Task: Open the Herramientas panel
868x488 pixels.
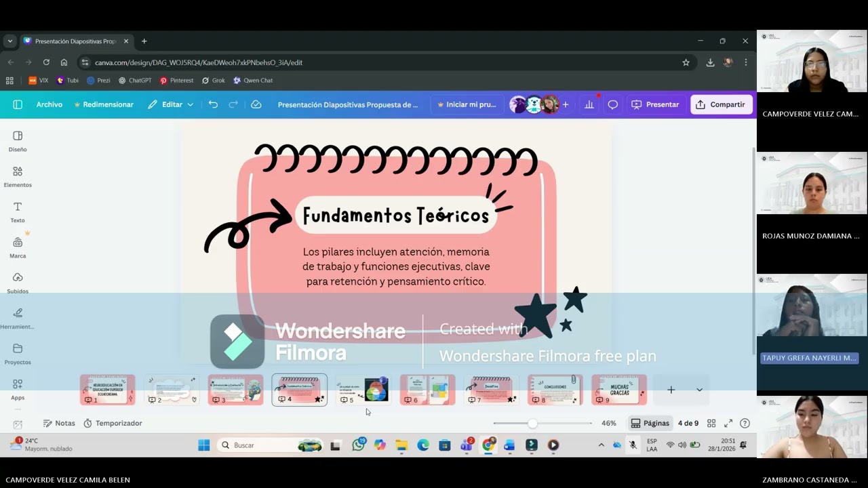Action: 18,318
